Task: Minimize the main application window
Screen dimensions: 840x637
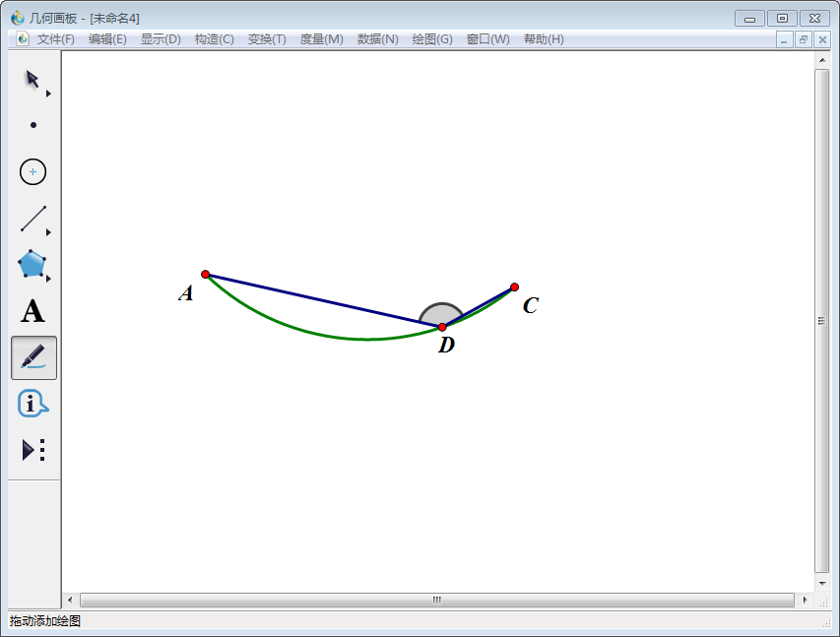Action: [x=749, y=19]
